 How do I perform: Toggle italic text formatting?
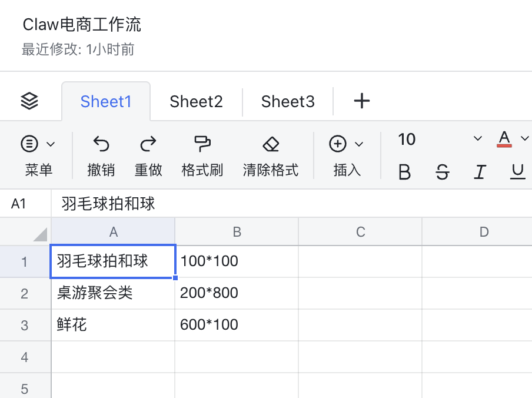[x=480, y=172]
